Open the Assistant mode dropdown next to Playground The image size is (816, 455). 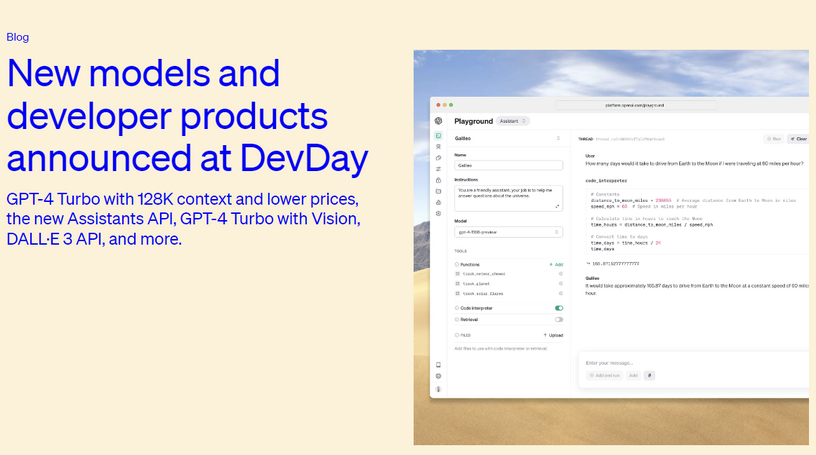[513, 121]
